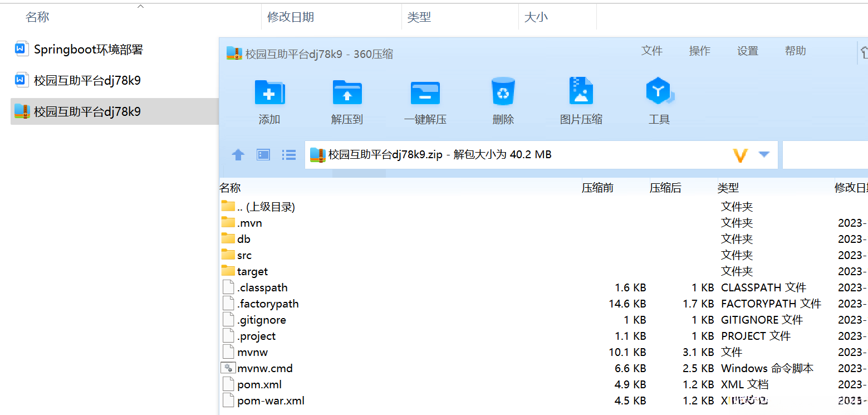The image size is (868, 415).
Task: Click the search box beside the path bar
Action: coord(825,154)
